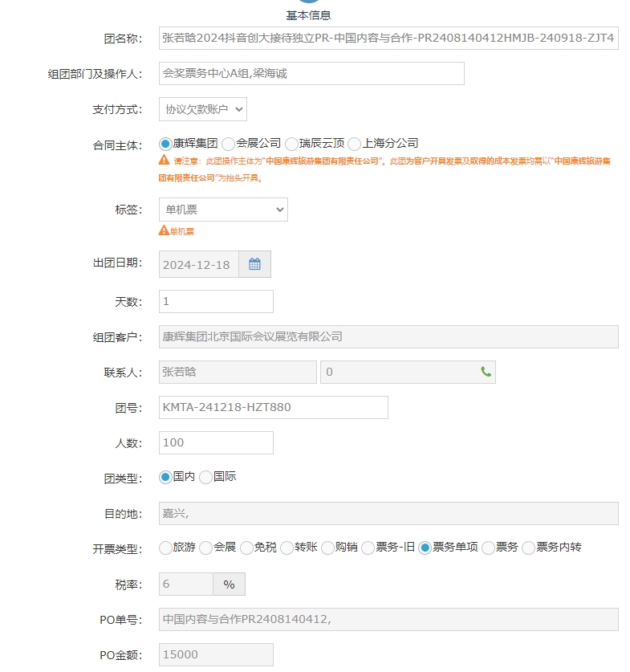
Task: Click the 团名称 text field
Action: pyautogui.click(x=388, y=38)
